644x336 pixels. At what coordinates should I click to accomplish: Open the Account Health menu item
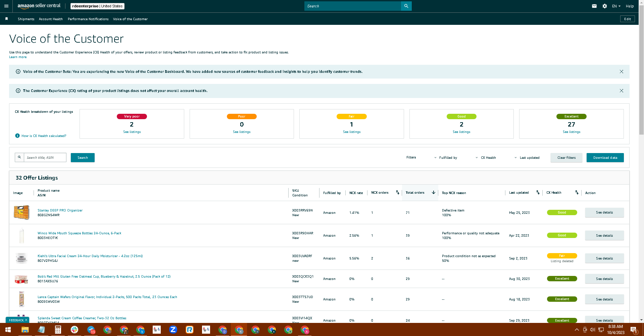click(x=51, y=19)
